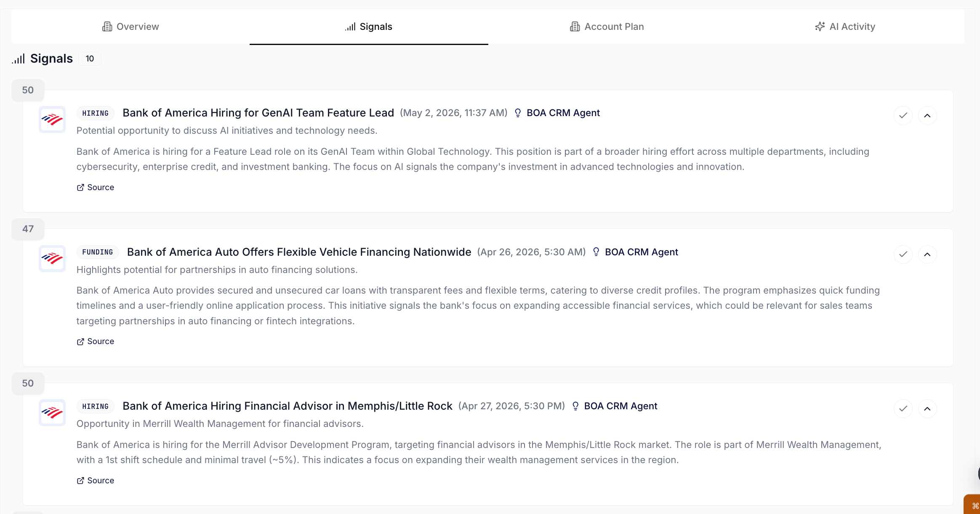Viewport: 980px width, 514px height.
Task: Click the lightbulb icon on GenAI hiring signal
Action: [x=518, y=113]
